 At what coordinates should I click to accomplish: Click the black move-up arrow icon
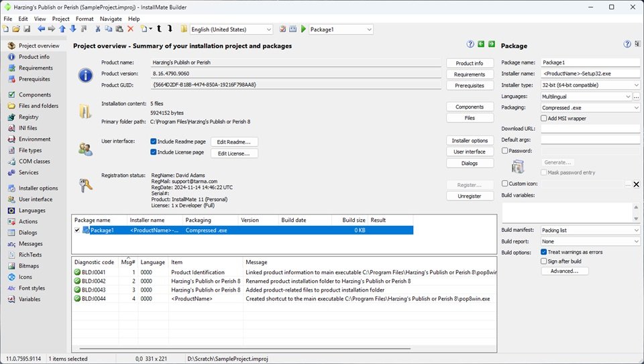[159, 29]
